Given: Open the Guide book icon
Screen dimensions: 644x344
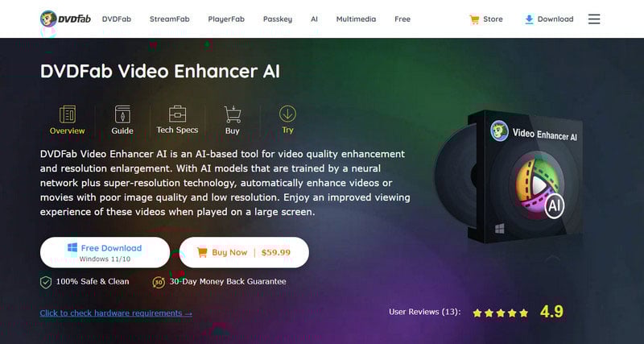Looking at the screenshot, I should (122, 114).
